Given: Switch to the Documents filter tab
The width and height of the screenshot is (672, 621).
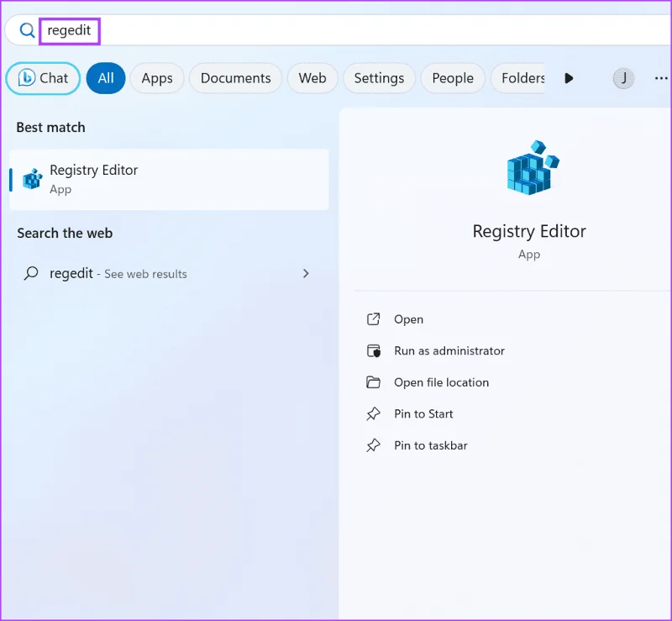Looking at the screenshot, I should tap(235, 78).
